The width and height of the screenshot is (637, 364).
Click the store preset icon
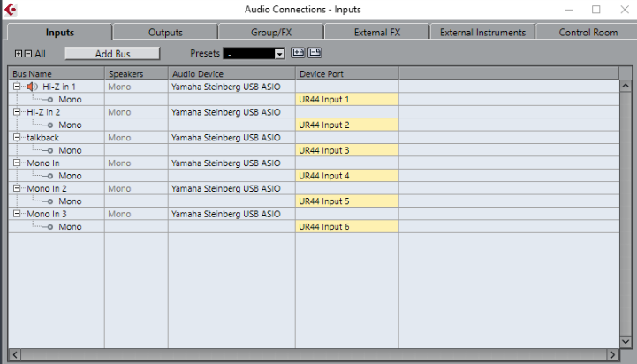click(x=298, y=53)
